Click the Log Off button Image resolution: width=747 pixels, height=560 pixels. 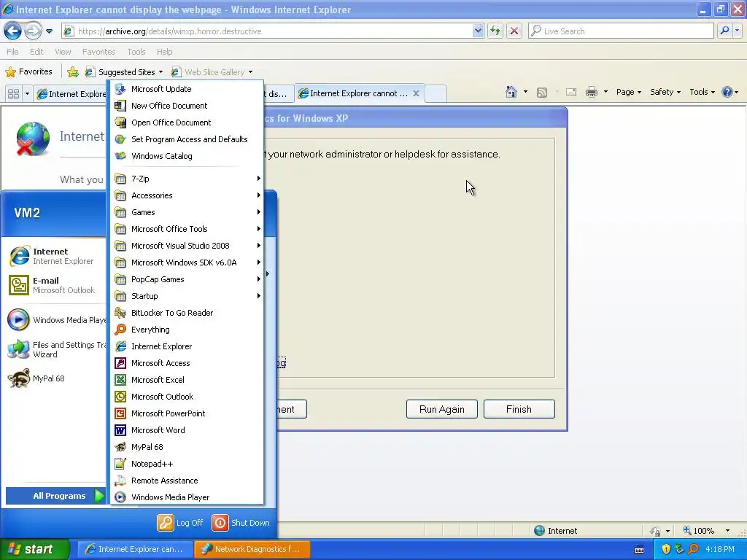(180, 522)
